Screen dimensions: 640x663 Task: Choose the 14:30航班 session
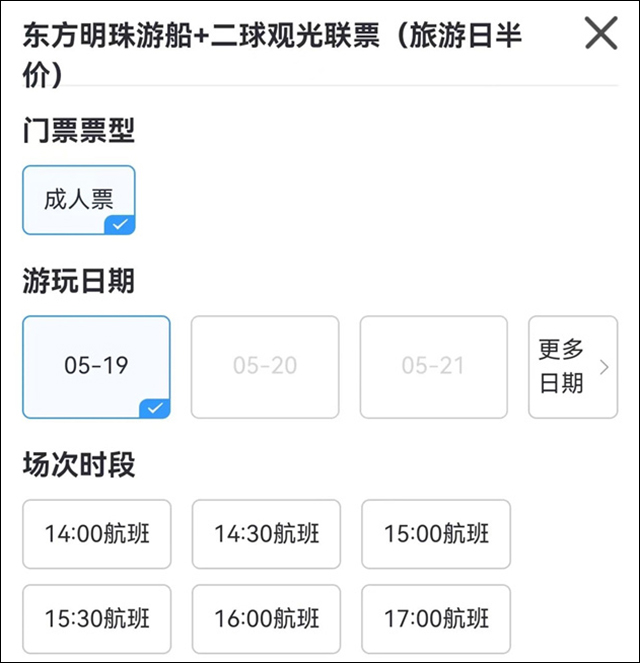coord(265,534)
